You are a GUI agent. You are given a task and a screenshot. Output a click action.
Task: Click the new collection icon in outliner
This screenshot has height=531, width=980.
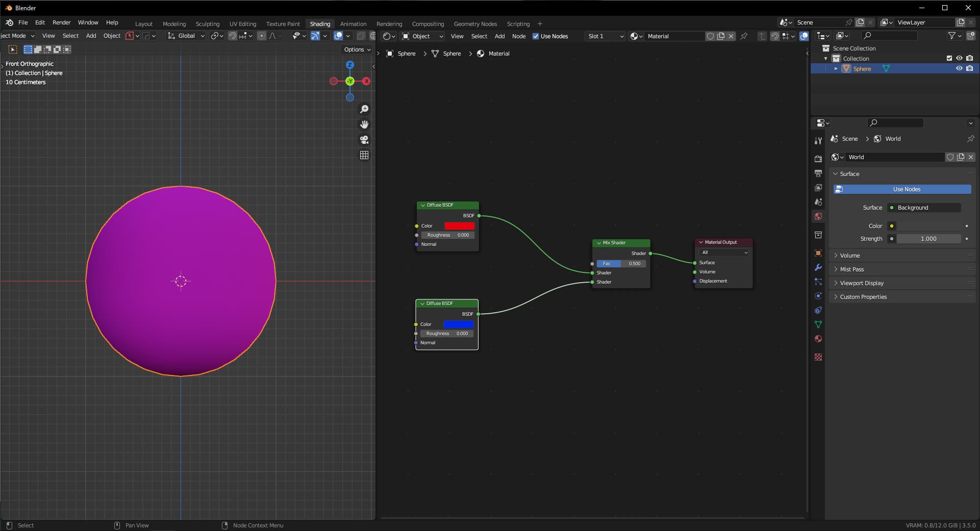pos(970,36)
